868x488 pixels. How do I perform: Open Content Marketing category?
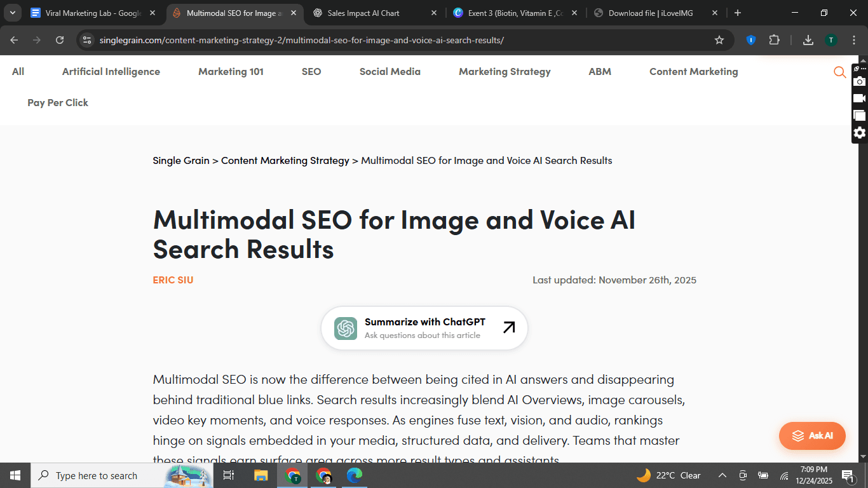694,72
